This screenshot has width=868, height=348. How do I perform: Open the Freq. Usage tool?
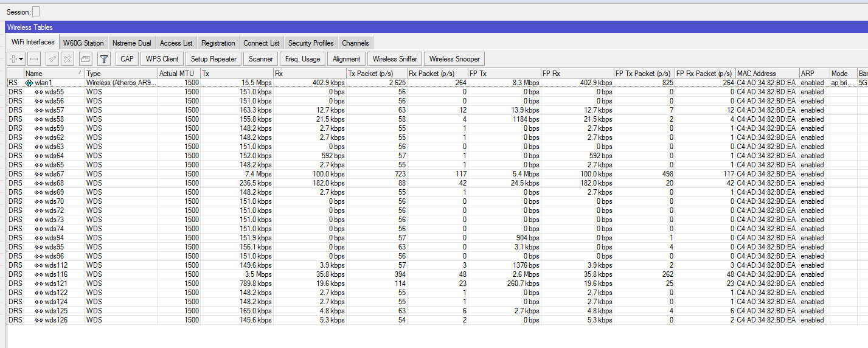click(x=302, y=59)
